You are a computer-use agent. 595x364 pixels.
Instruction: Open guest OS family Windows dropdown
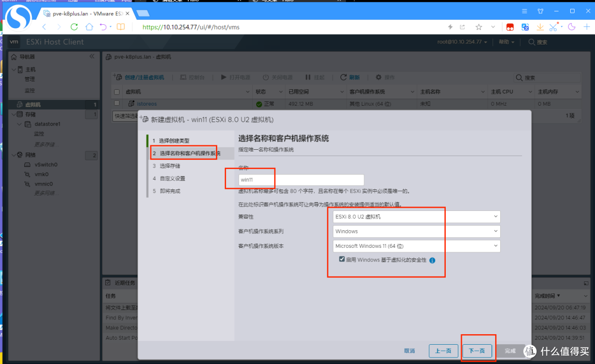416,231
